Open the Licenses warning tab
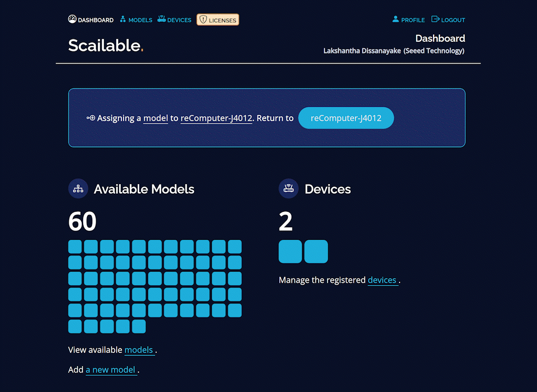The height and width of the screenshot is (392, 537). coord(218,20)
